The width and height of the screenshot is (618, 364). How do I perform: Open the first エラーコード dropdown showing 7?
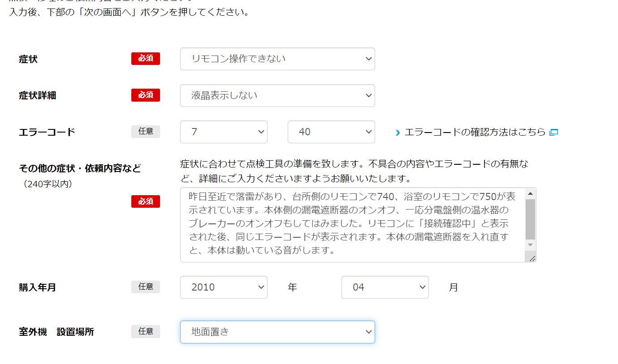point(224,132)
